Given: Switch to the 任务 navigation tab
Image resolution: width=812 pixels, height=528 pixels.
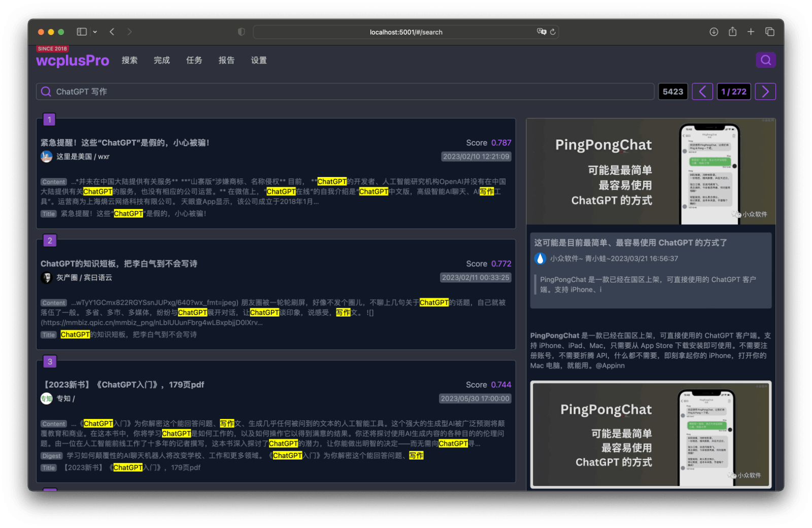Looking at the screenshot, I should click(193, 60).
